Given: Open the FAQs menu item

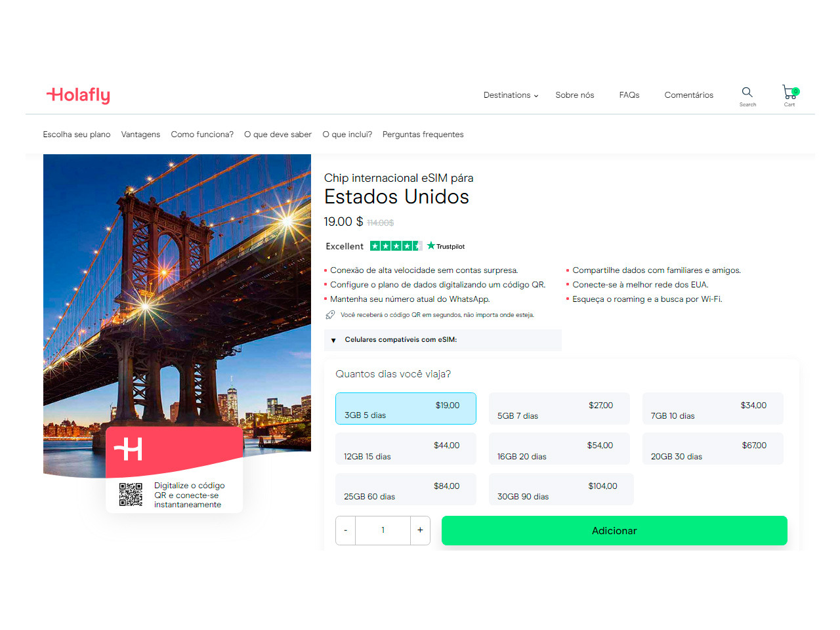Looking at the screenshot, I should [629, 95].
